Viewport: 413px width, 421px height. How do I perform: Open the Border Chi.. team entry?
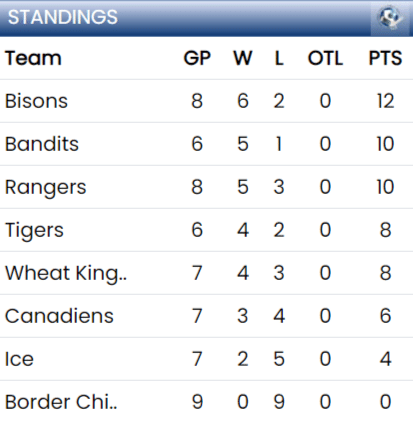pos(61,402)
